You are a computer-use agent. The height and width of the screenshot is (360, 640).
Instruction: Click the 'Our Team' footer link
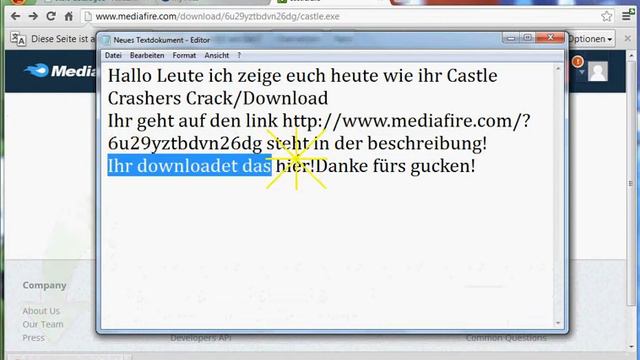pos(43,324)
